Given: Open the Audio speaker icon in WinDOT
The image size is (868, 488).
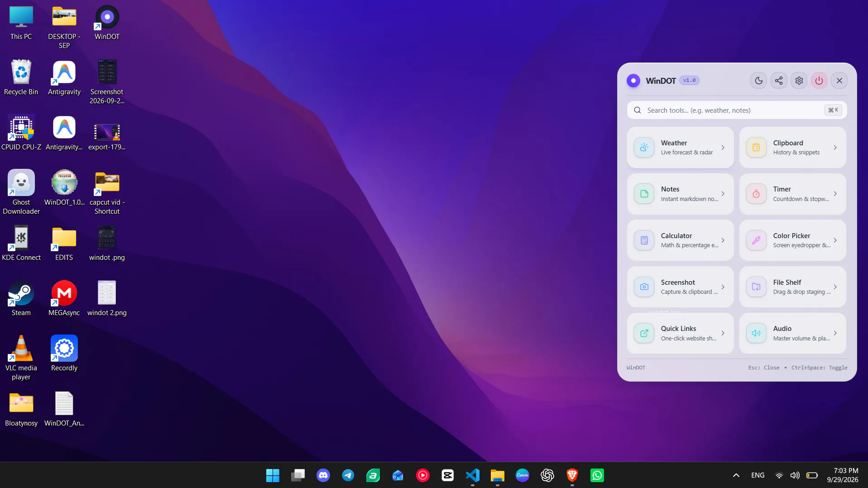Looking at the screenshot, I should tap(756, 333).
